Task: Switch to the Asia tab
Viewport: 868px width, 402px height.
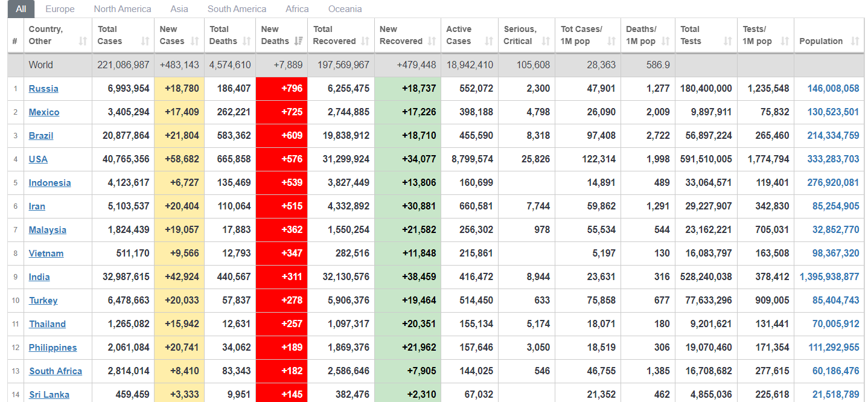Action: [179, 9]
